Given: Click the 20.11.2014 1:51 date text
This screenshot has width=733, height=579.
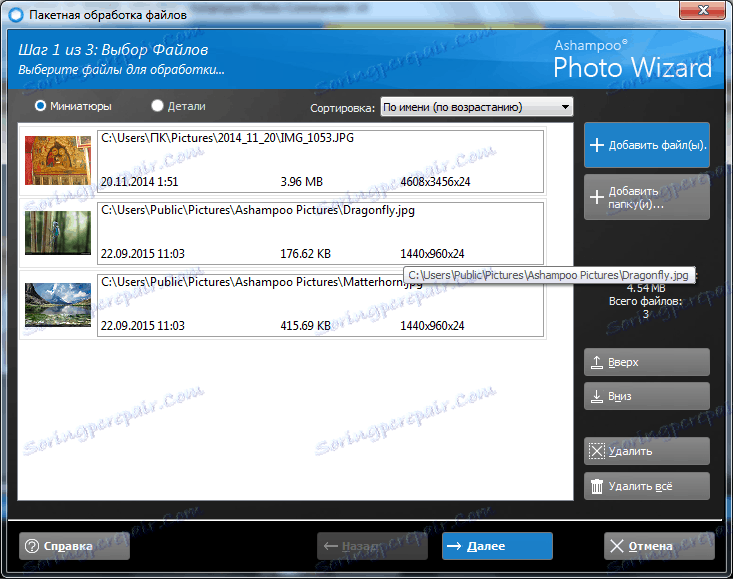Looking at the screenshot, I should point(139,182).
